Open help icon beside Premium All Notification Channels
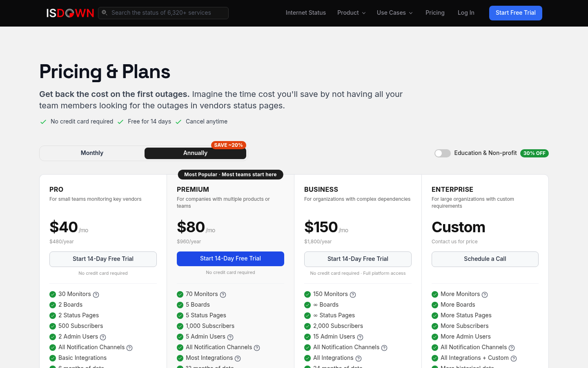 pyautogui.click(x=257, y=348)
